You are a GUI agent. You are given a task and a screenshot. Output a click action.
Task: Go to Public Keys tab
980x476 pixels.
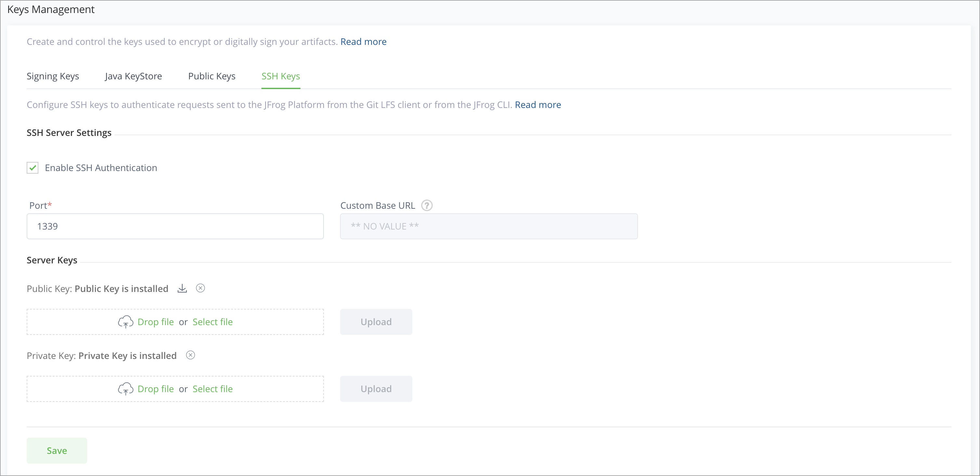pos(212,76)
